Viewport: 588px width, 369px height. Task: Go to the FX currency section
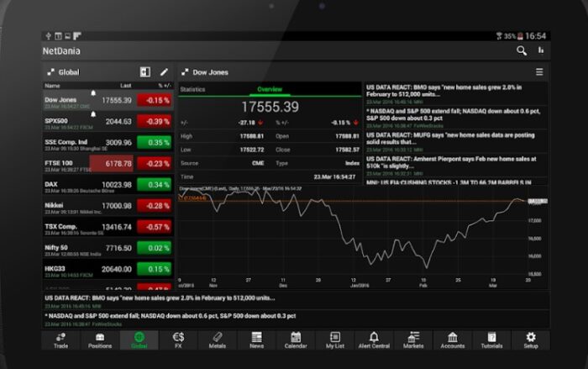pyautogui.click(x=178, y=340)
